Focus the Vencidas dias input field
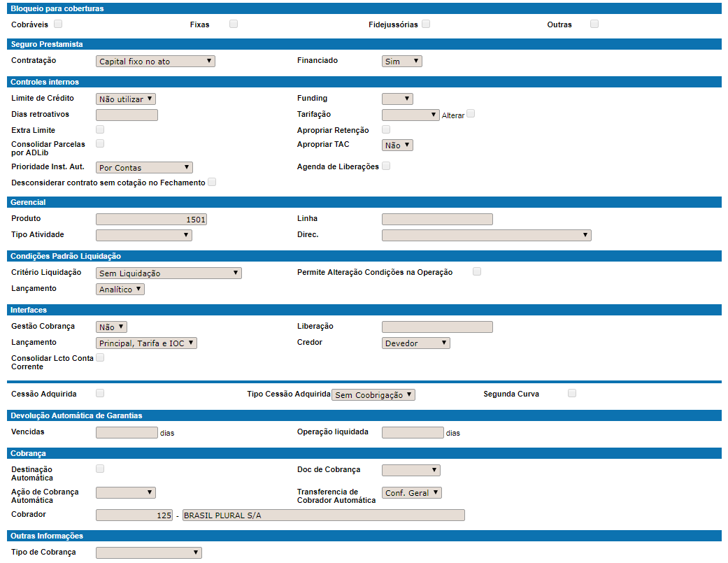 coord(127,433)
